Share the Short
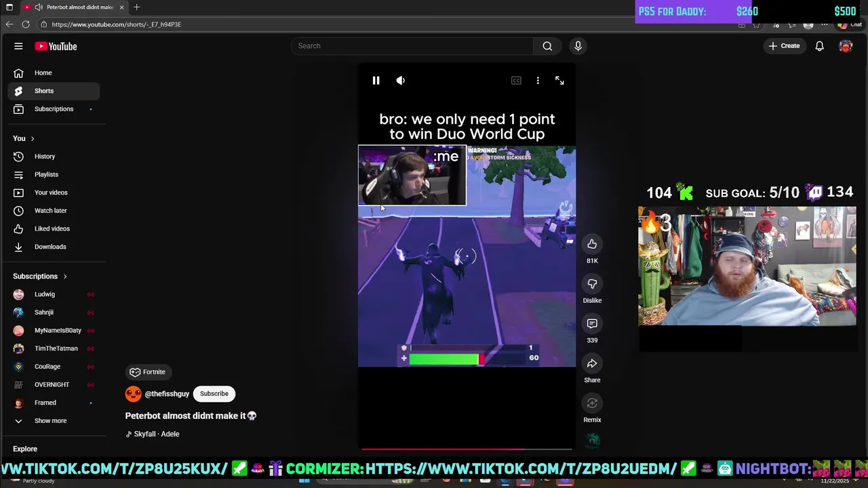The width and height of the screenshot is (868, 488). (592, 364)
